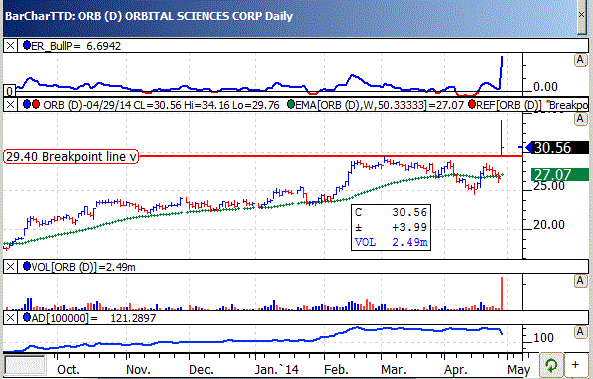Click the May date axis label

coord(518,370)
